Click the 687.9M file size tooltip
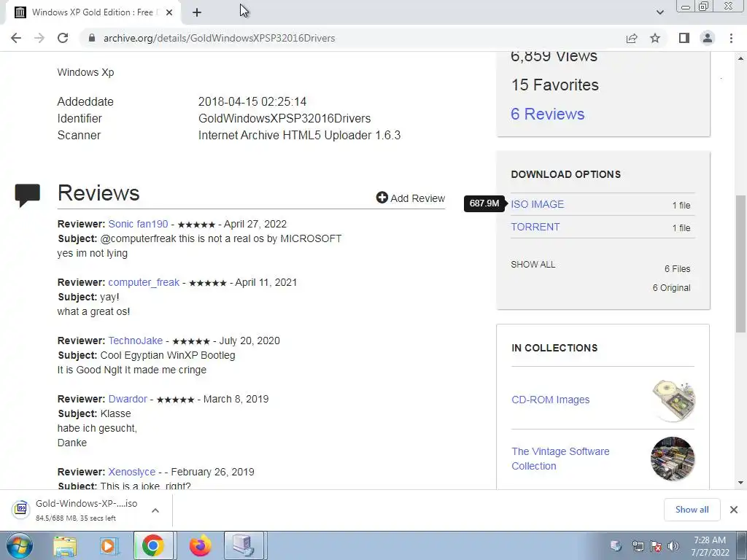Screen dimensions: 747x560 pyautogui.click(x=484, y=204)
